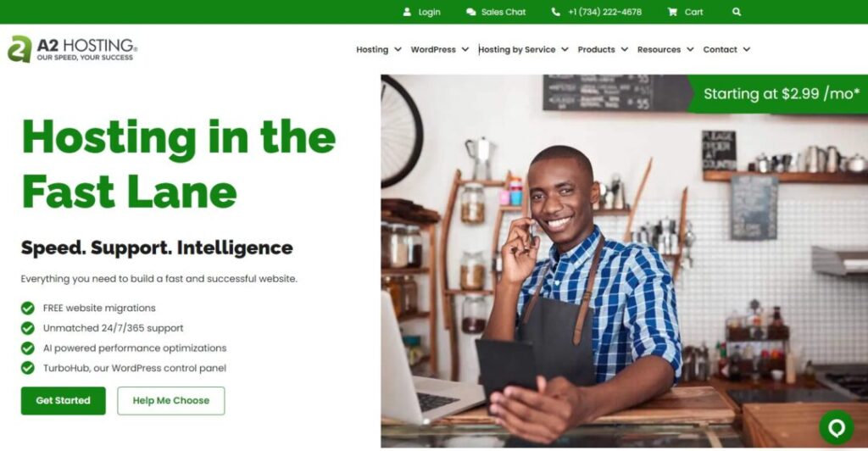Expand the WordPress dropdown chevron
This screenshot has width=868, height=451.
(465, 49)
